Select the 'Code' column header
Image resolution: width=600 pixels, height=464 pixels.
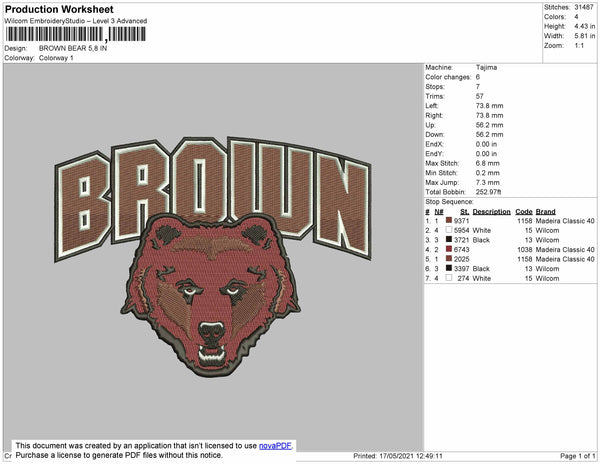click(x=524, y=212)
